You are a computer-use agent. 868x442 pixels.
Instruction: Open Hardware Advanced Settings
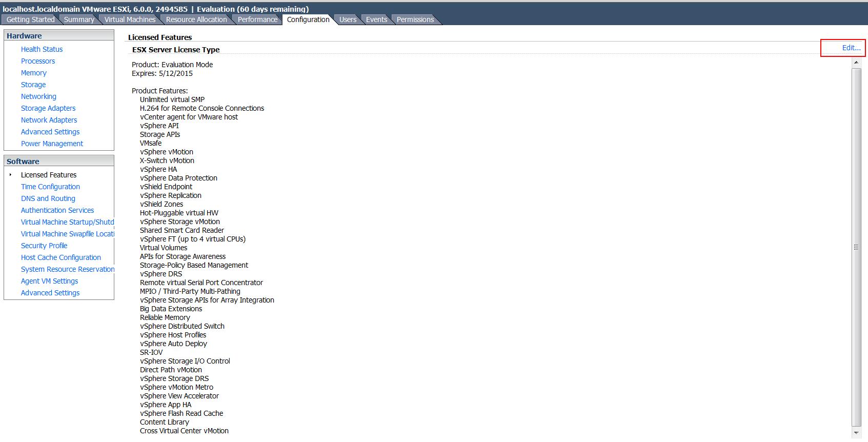point(50,132)
